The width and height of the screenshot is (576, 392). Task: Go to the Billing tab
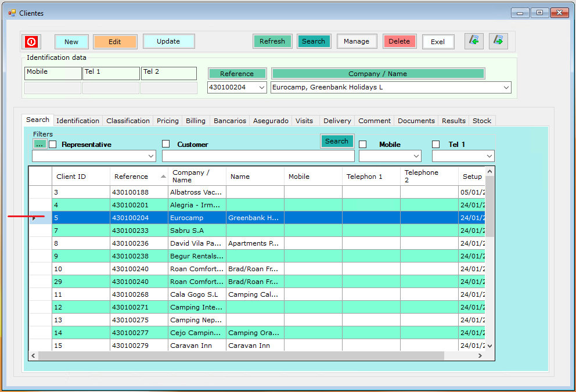pos(196,121)
